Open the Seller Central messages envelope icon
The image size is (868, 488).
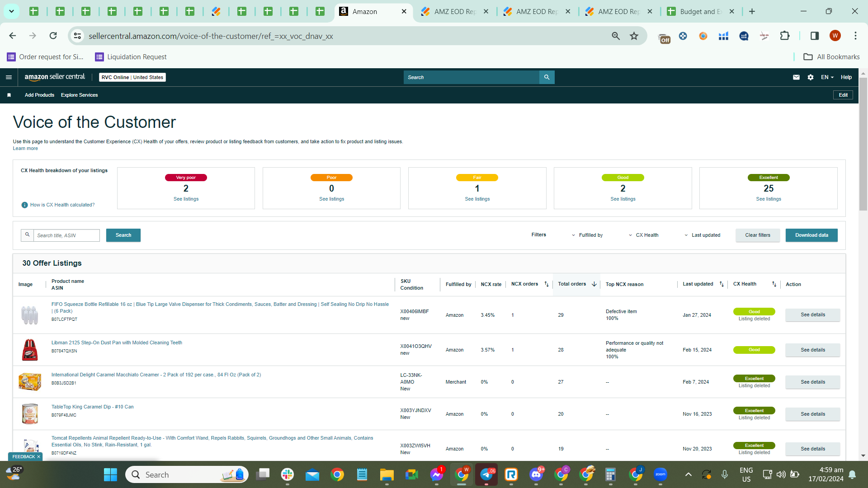click(x=796, y=77)
